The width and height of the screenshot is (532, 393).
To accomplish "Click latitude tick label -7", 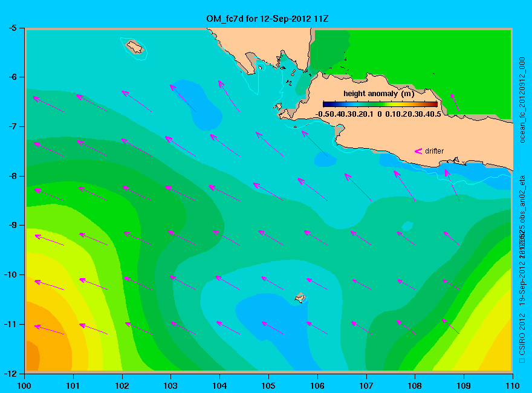I will pos(12,126).
